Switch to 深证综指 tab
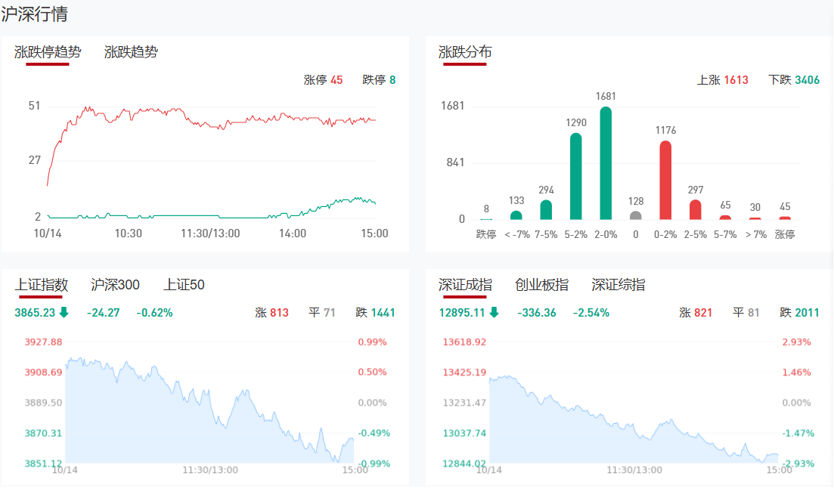The image size is (834, 504). point(619,285)
